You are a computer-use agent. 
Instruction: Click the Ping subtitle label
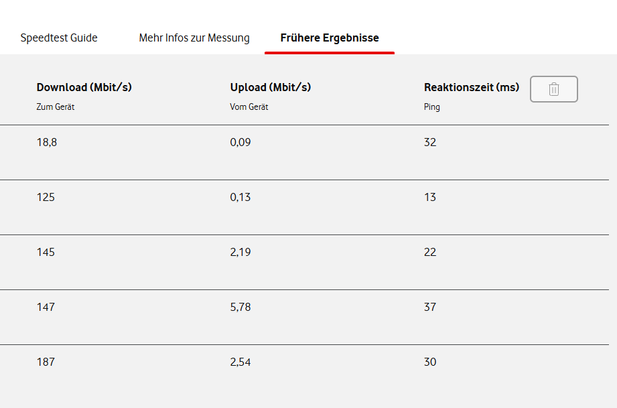click(432, 105)
